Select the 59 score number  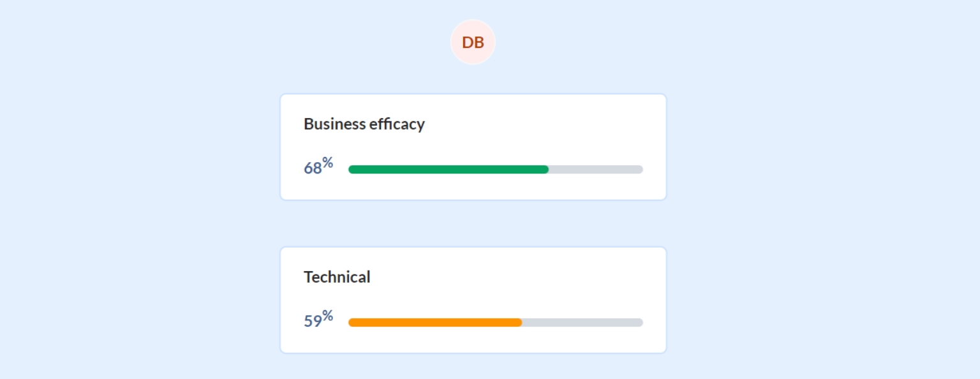[x=313, y=321]
